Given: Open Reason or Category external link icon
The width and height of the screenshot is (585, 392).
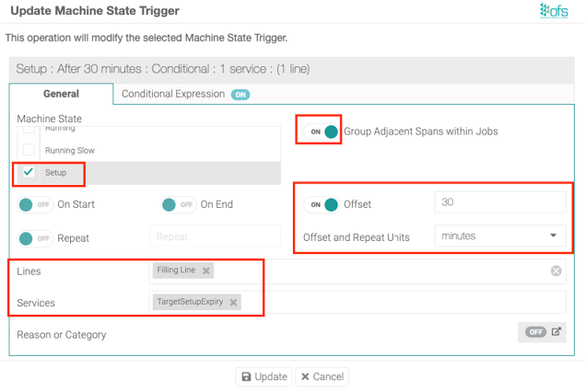Looking at the screenshot, I should [x=556, y=332].
